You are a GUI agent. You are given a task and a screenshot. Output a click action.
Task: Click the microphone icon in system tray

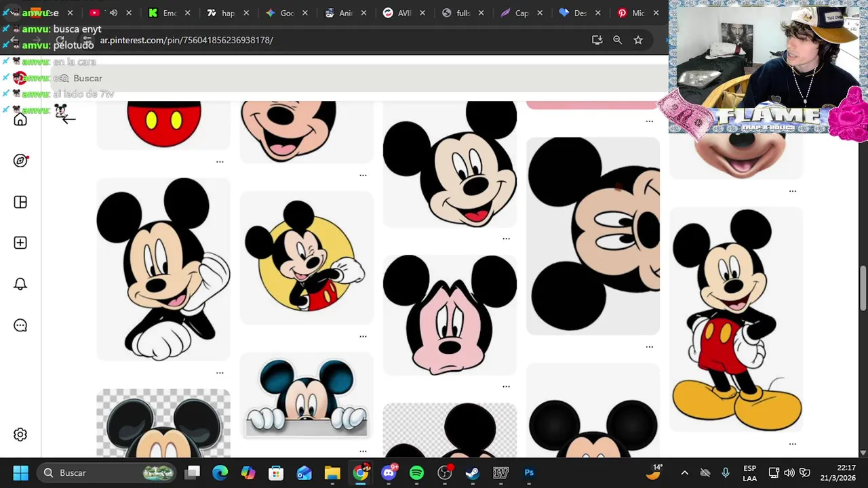726,473
